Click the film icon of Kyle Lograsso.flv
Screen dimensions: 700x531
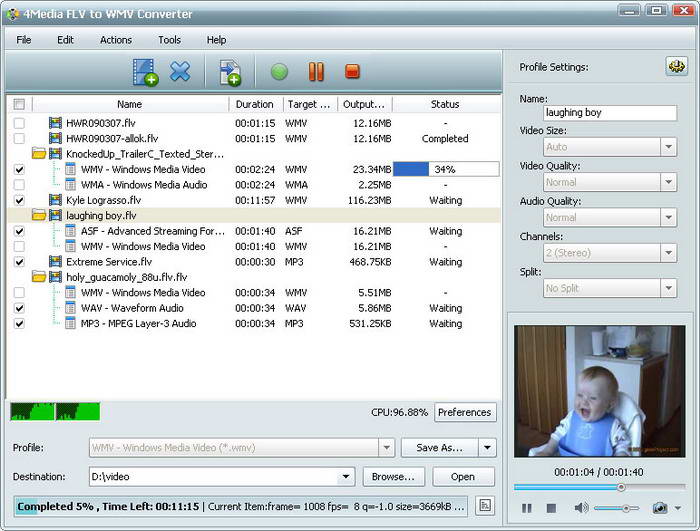click(55, 200)
